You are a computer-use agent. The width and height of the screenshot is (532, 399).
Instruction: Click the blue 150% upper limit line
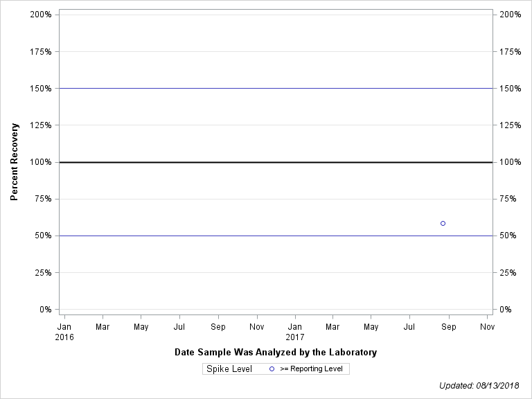tap(276, 88)
